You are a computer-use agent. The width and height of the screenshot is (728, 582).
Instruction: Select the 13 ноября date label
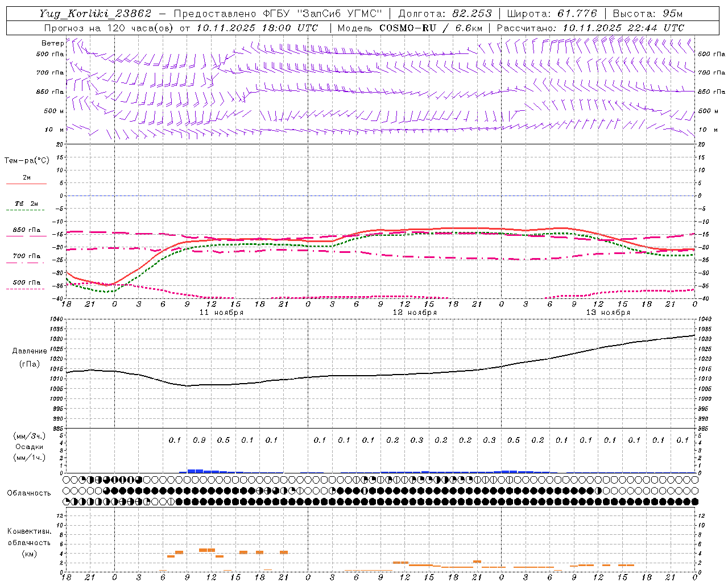608,313
